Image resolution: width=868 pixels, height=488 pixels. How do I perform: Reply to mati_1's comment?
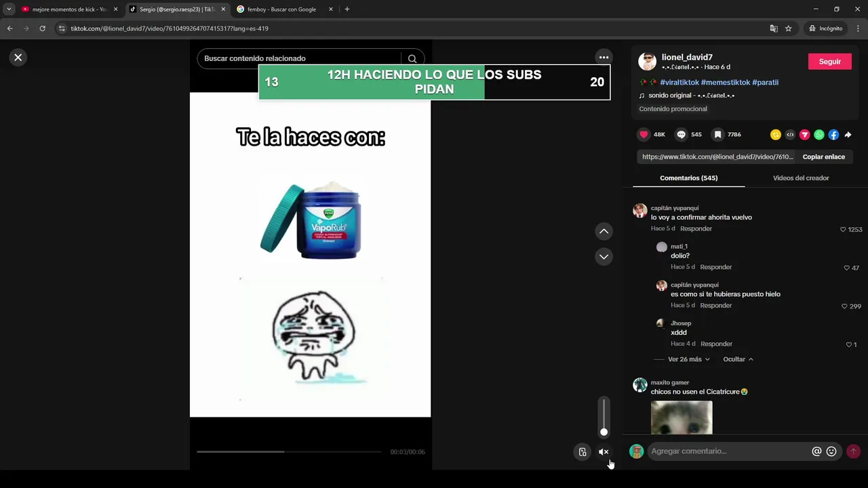point(716,267)
